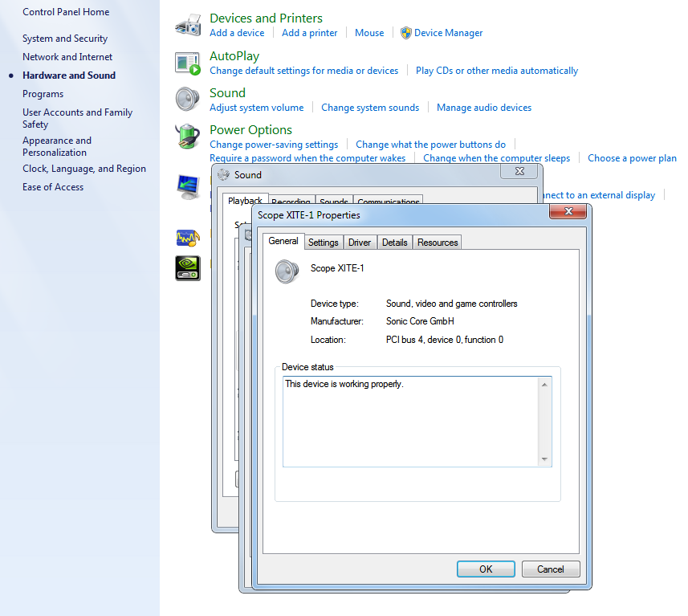Click Change power-saving settings link
Image resolution: width=688 pixels, height=616 pixels.
click(274, 145)
